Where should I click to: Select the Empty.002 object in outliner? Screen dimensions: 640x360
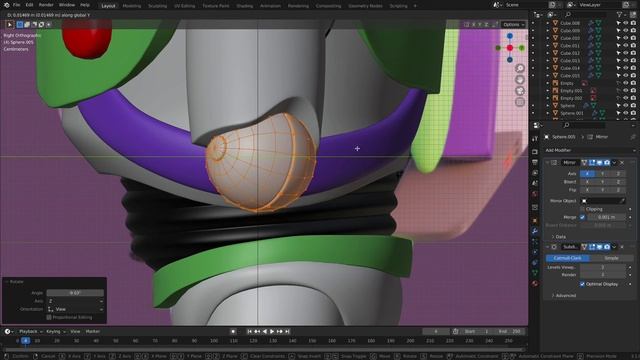(571, 98)
